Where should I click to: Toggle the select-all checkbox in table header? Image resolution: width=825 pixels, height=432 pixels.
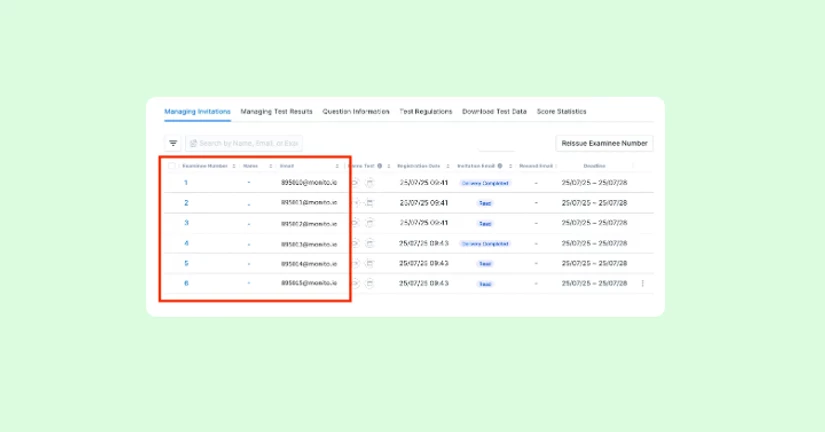[x=172, y=165]
